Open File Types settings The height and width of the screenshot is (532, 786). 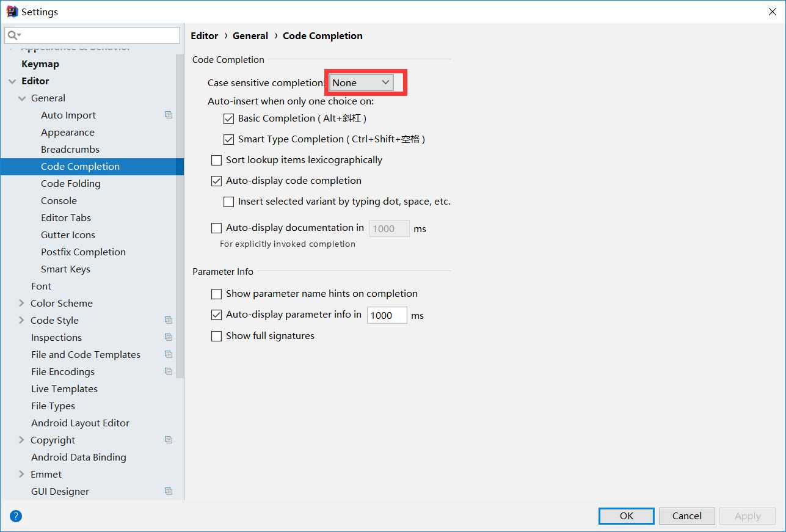(53, 406)
